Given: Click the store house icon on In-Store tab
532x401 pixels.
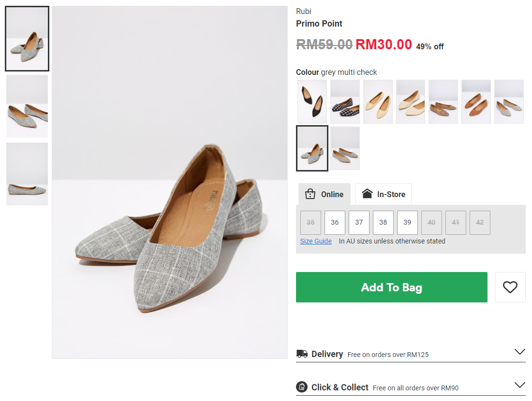Looking at the screenshot, I should pos(367,194).
